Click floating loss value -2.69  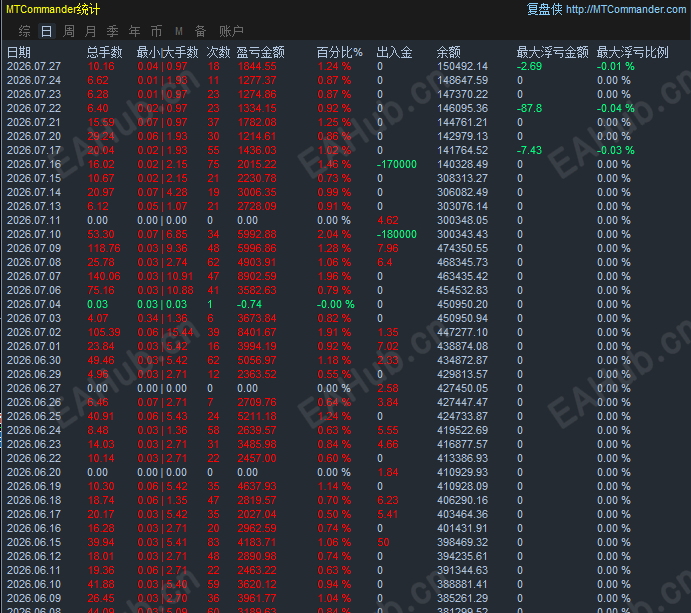coord(529,67)
